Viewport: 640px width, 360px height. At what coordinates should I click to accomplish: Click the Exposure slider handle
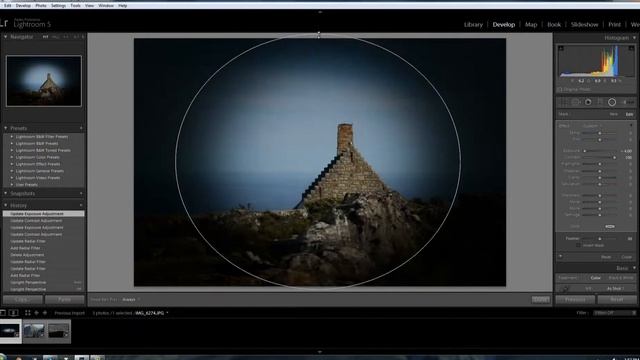(584, 151)
